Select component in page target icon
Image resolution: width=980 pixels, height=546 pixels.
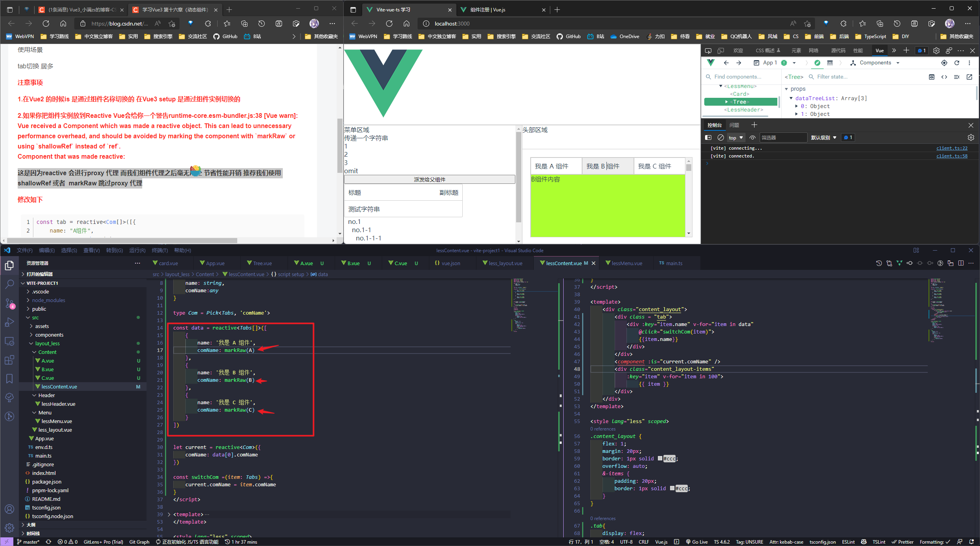click(x=944, y=63)
